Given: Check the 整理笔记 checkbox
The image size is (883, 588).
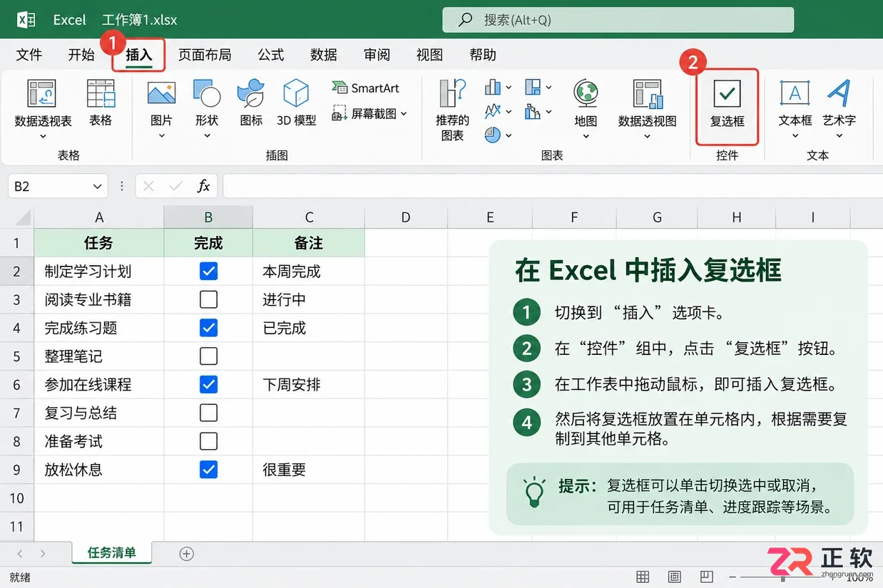Looking at the screenshot, I should (208, 356).
